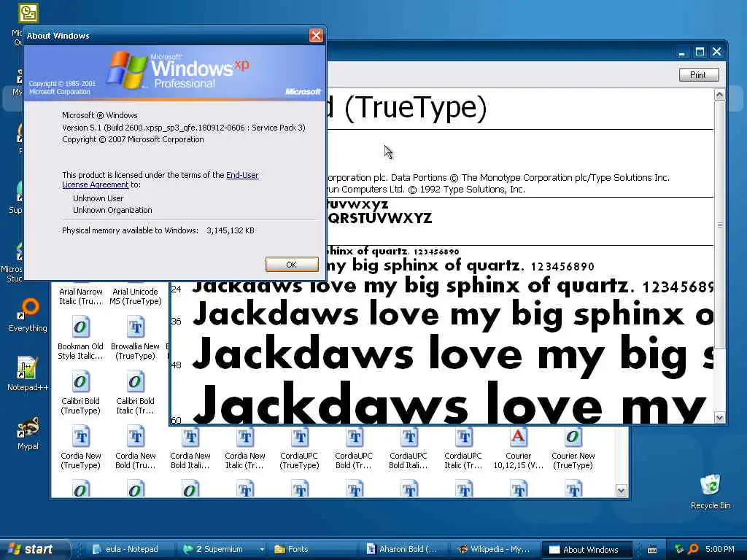
Task: Click the clock showing 5:00 PM
Action: pos(720,549)
